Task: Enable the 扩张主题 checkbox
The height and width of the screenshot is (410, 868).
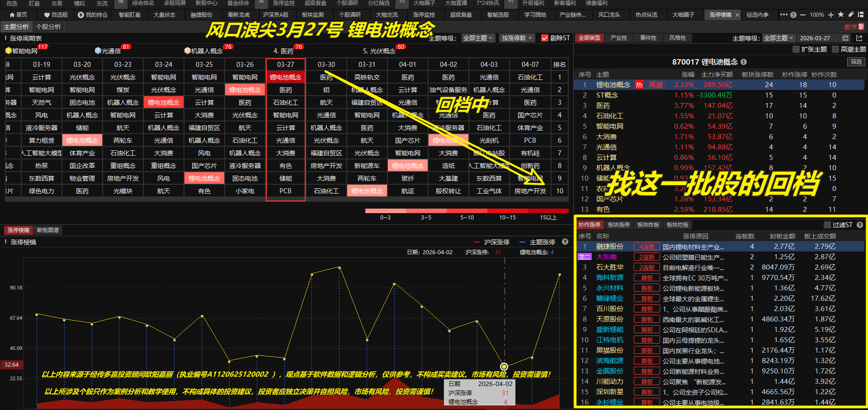Action: 796,49
